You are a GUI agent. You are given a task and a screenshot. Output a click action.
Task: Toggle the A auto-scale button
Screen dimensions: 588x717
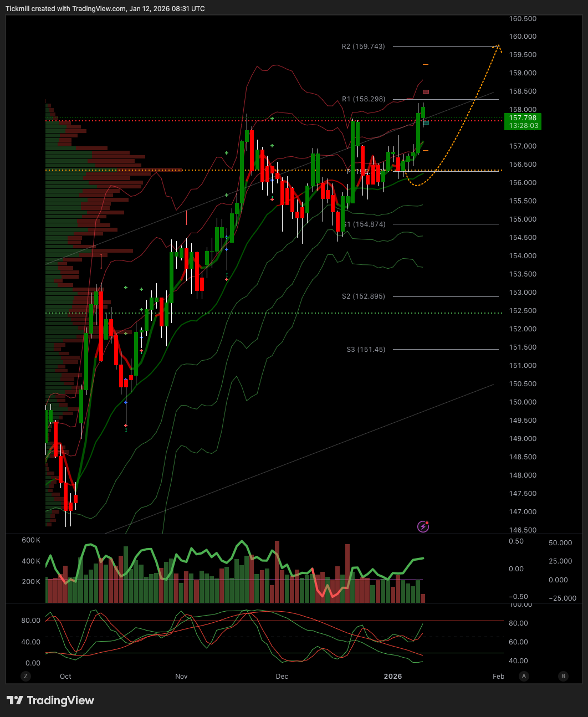point(524,676)
